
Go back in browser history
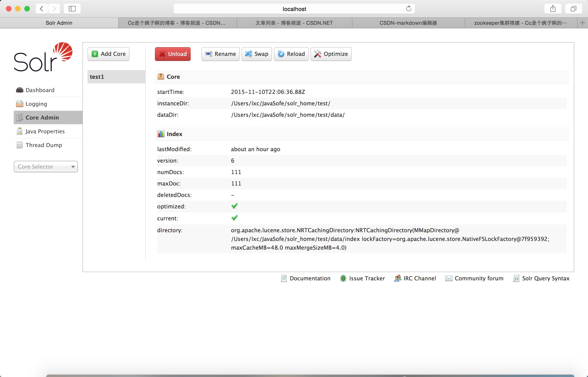tap(42, 9)
